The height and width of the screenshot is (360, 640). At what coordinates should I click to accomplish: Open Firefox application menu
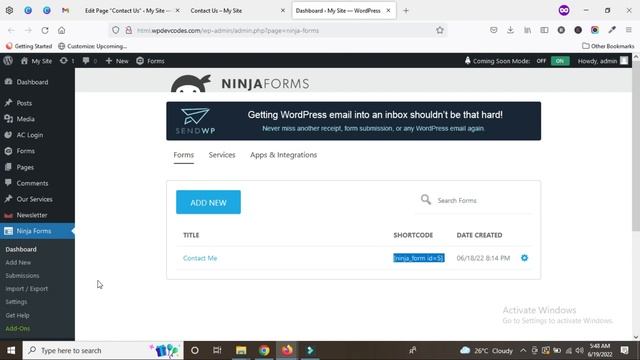629,30
